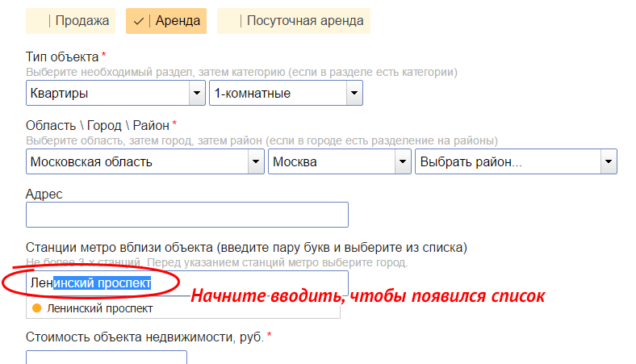Click the arrow beside Квартиры

(x=196, y=93)
